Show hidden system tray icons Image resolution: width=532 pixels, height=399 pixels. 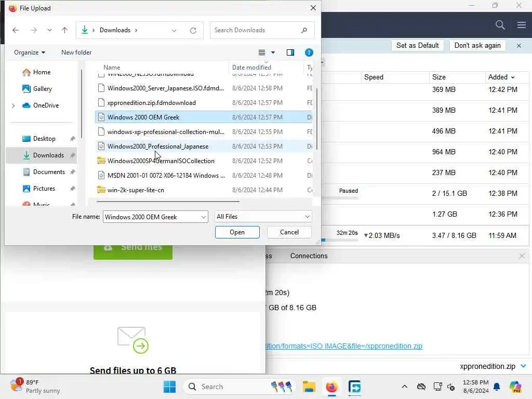pyautogui.click(x=404, y=387)
